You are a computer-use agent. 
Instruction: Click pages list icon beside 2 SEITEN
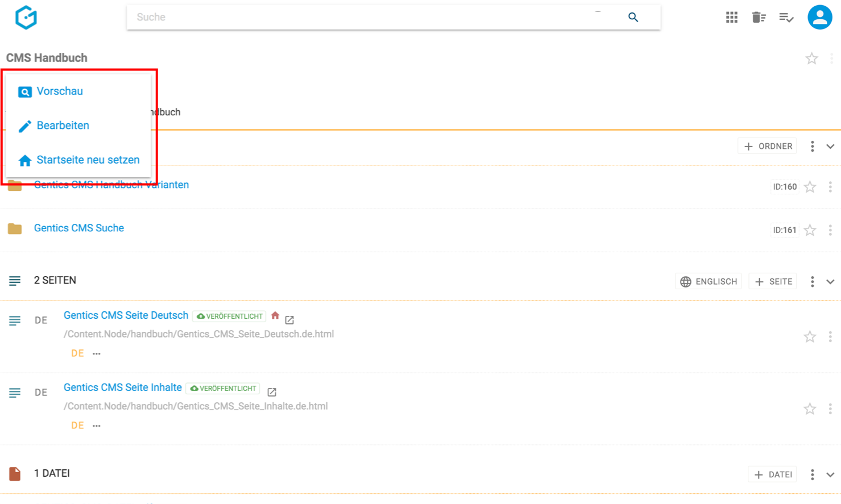(x=15, y=281)
